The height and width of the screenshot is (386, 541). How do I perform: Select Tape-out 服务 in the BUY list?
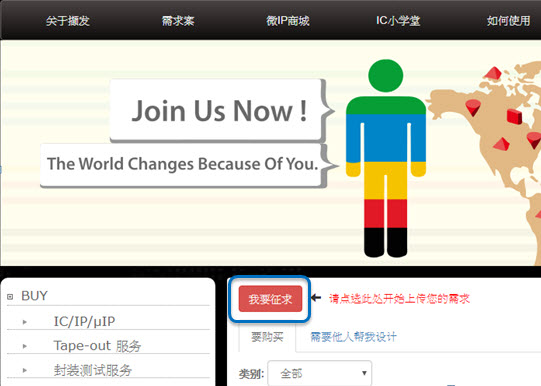click(97, 346)
